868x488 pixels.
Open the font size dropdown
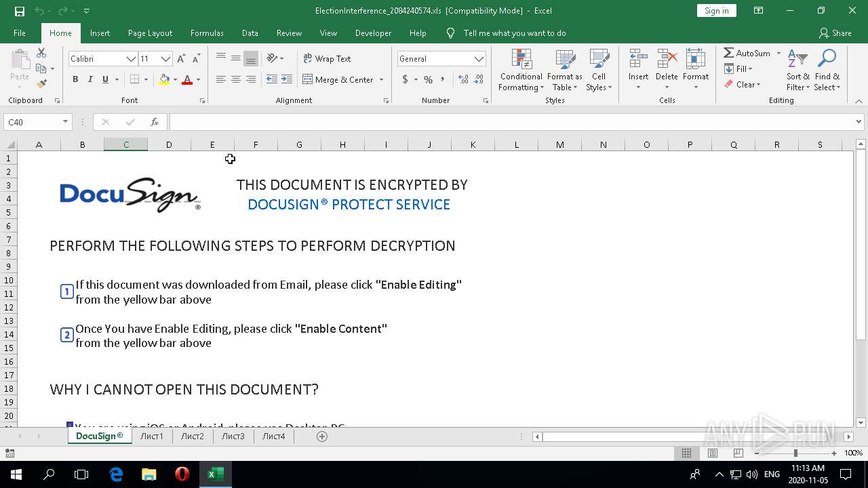pos(165,59)
